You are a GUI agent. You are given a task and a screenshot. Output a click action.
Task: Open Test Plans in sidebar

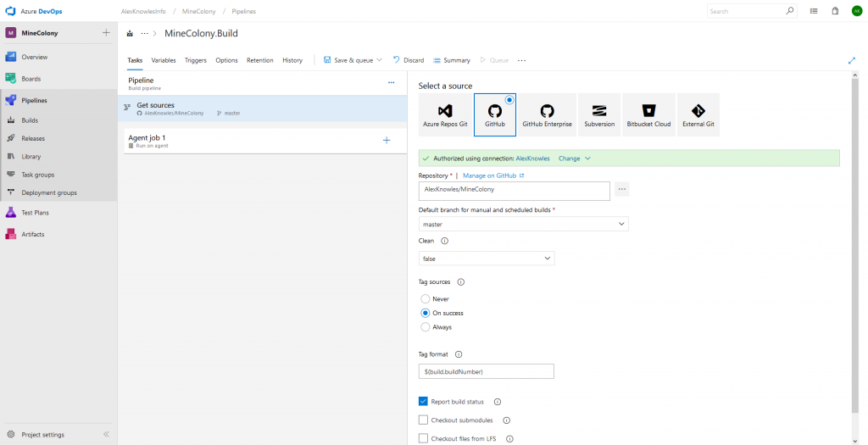point(35,213)
